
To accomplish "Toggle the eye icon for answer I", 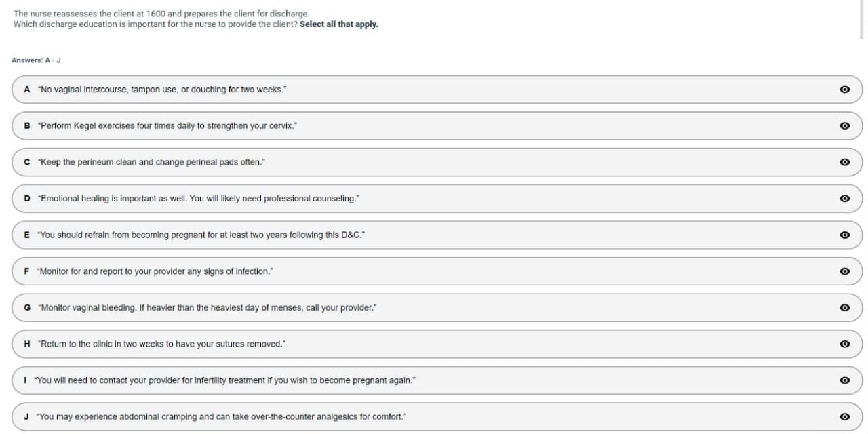I will [x=844, y=380].
